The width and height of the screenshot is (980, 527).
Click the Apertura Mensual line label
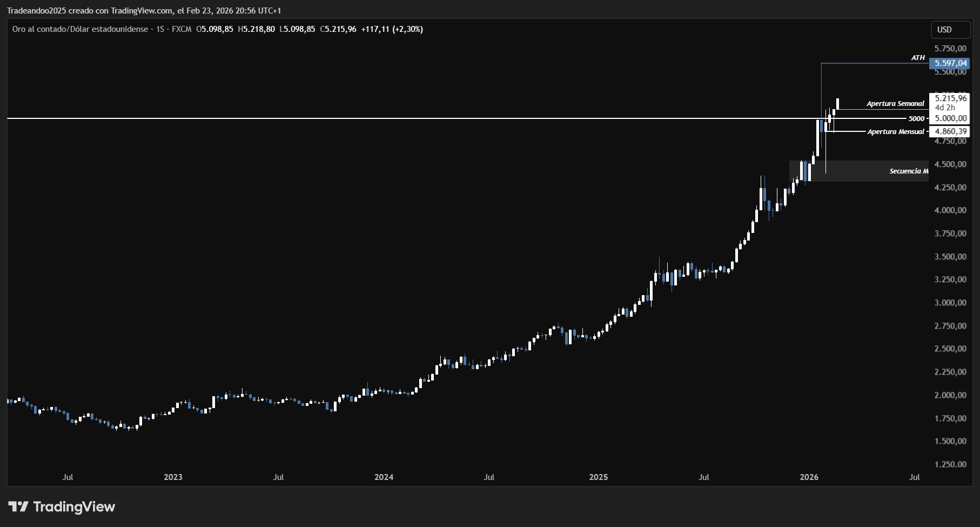(895, 132)
